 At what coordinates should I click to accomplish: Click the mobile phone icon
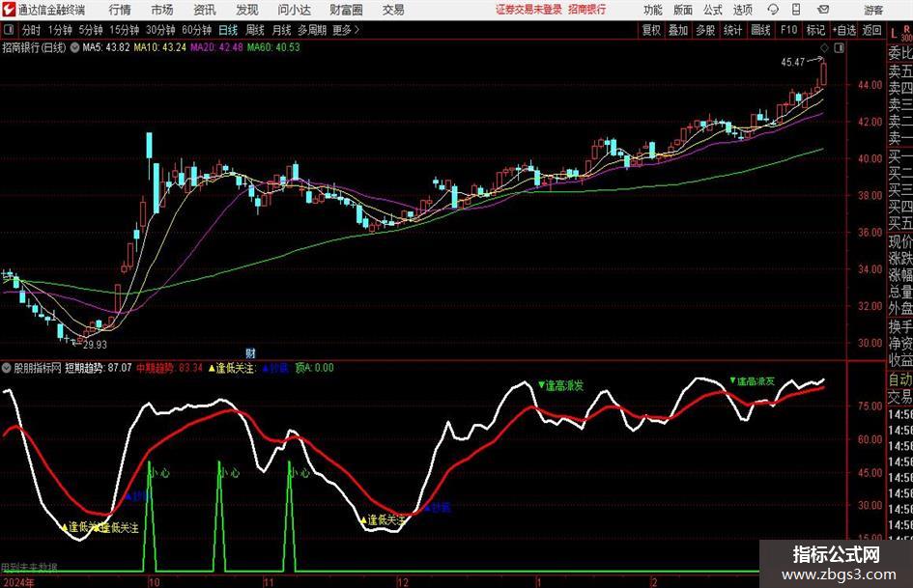pyautogui.click(x=796, y=10)
